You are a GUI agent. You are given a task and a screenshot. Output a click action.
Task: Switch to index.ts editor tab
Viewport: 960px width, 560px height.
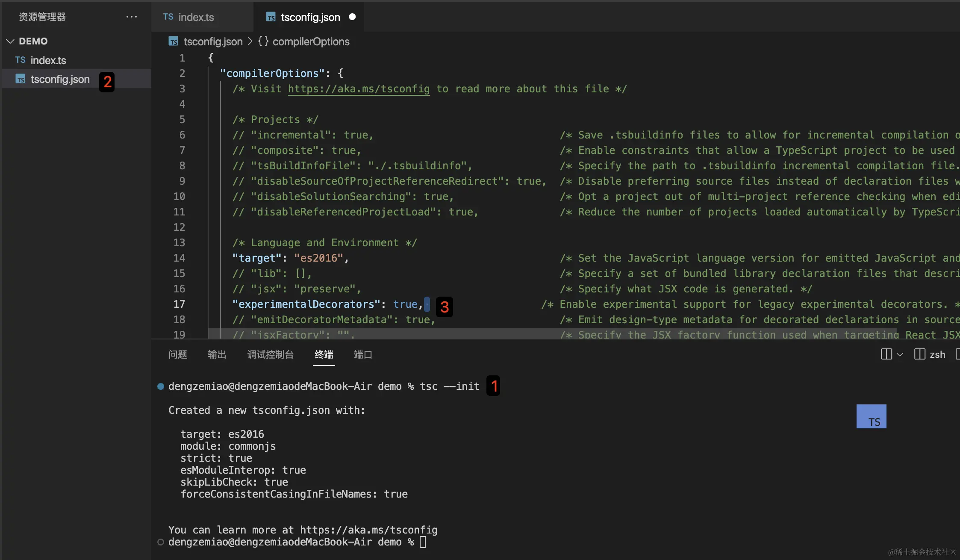(x=196, y=17)
